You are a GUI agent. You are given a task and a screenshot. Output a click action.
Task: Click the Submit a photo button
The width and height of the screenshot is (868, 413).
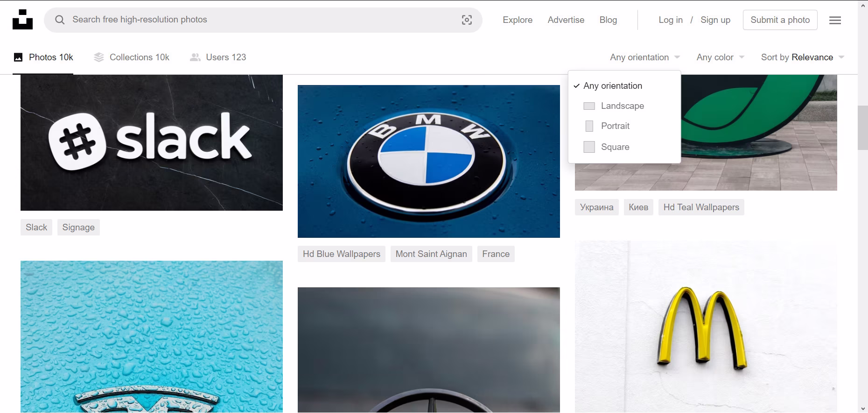[x=780, y=20]
